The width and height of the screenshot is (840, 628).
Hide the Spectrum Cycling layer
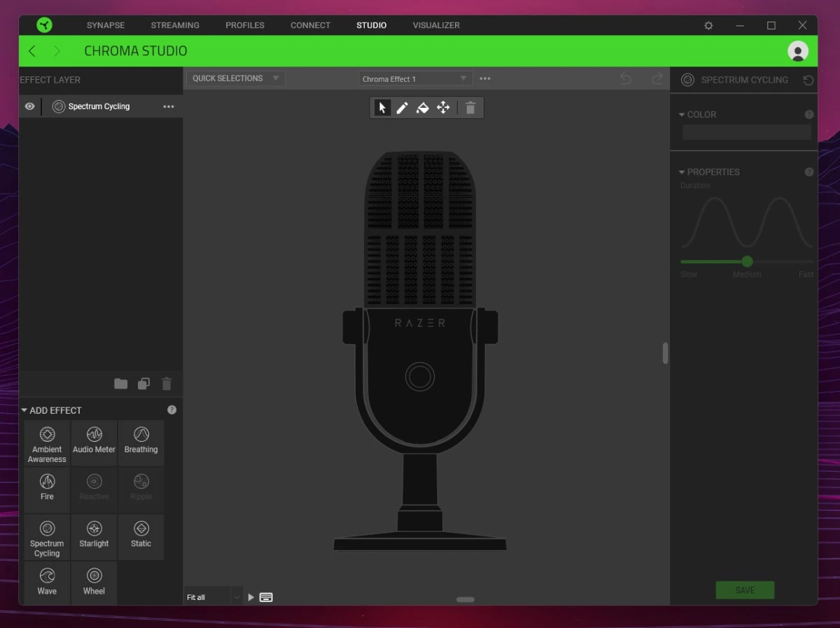click(29, 106)
